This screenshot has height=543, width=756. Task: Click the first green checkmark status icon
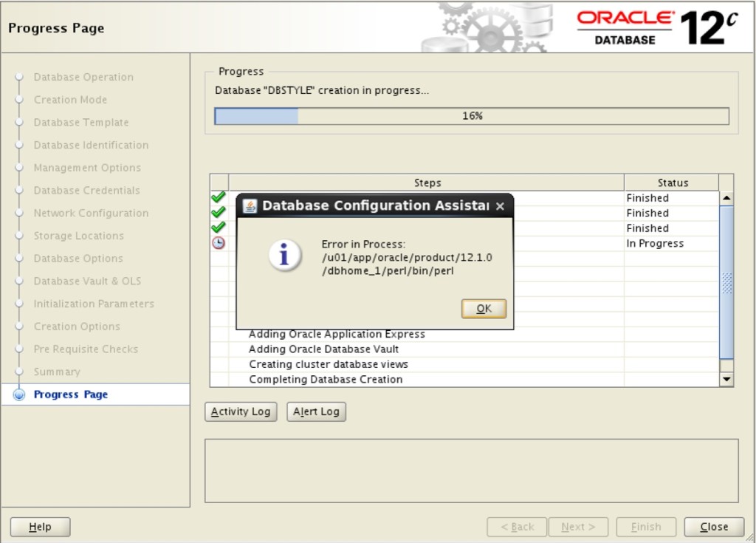coord(219,197)
